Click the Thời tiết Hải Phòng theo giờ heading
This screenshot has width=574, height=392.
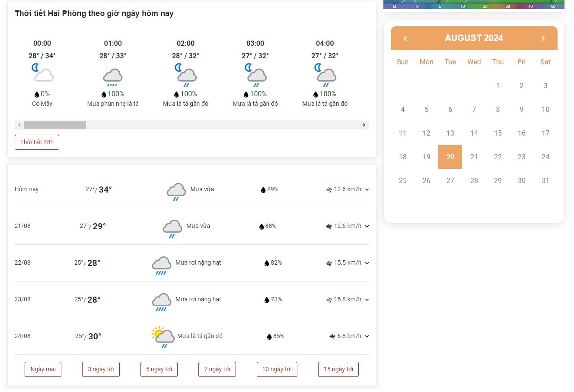[x=94, y=13]
